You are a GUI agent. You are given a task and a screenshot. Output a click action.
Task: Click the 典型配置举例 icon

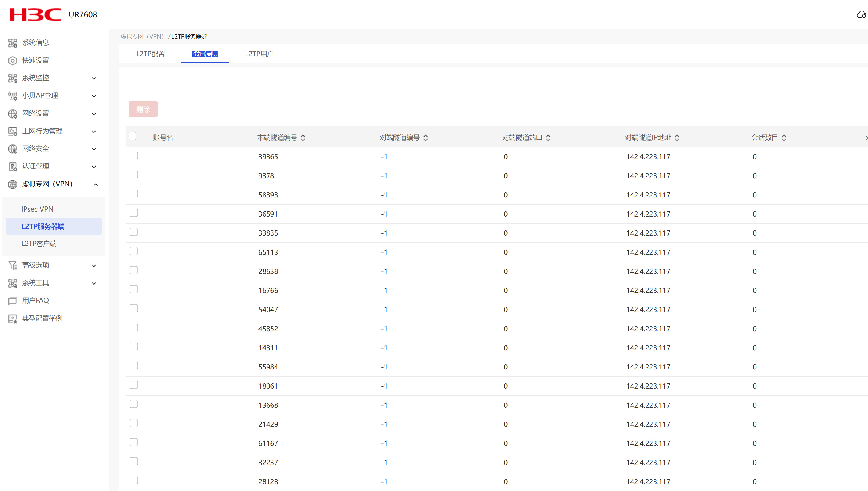coord(13,319)
